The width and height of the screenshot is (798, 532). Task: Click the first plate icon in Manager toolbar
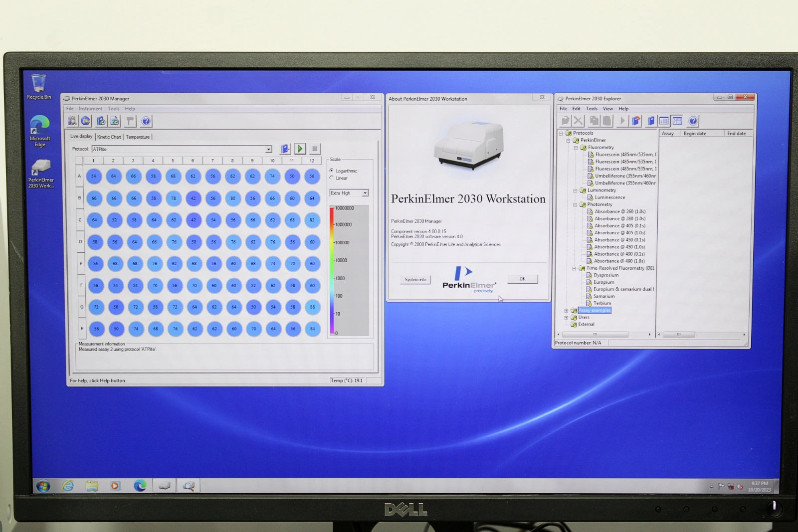pos(72,121)
